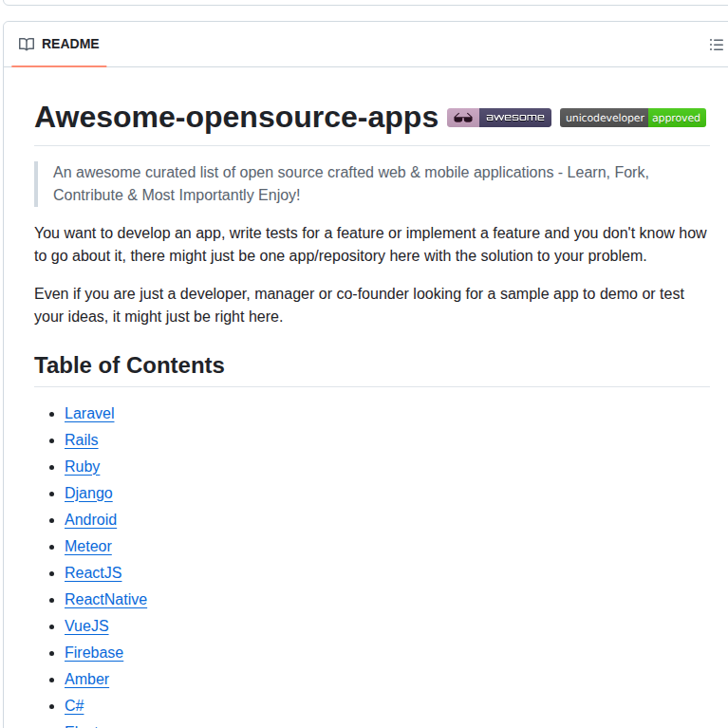This screenshot has height=728, width=728.
Task: Follow the VueJS link
Action: coord(86,625)
